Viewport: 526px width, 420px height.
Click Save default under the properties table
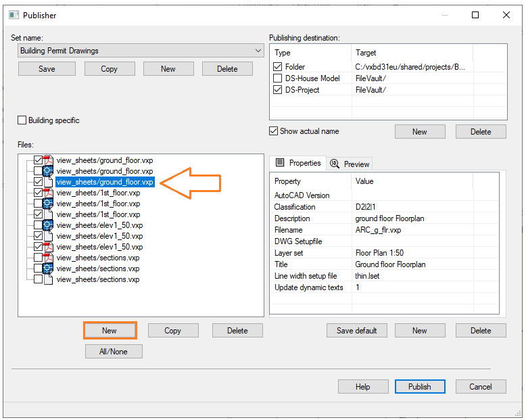tap(356, 331)
